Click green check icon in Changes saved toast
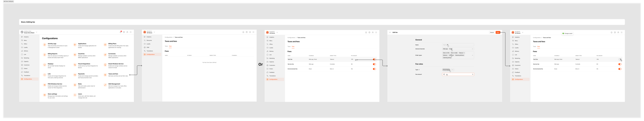This screenshot has width=644, height=121. 563,34
